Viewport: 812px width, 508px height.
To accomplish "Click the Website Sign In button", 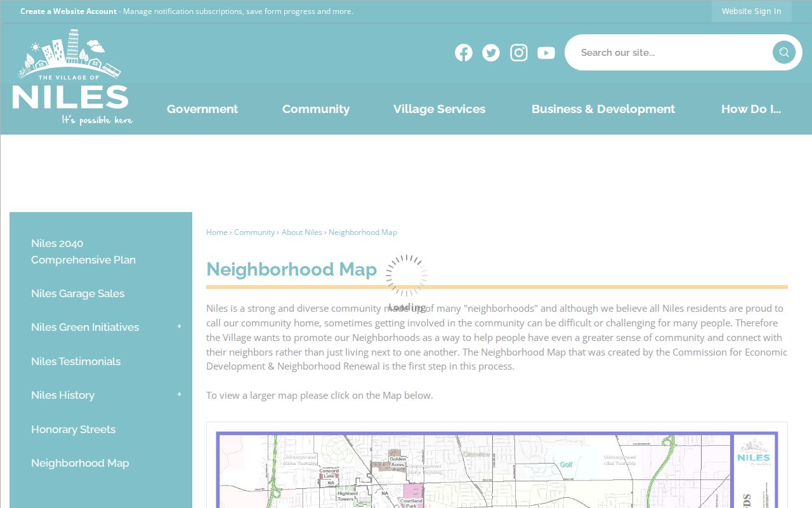I will tap(752, 11).
